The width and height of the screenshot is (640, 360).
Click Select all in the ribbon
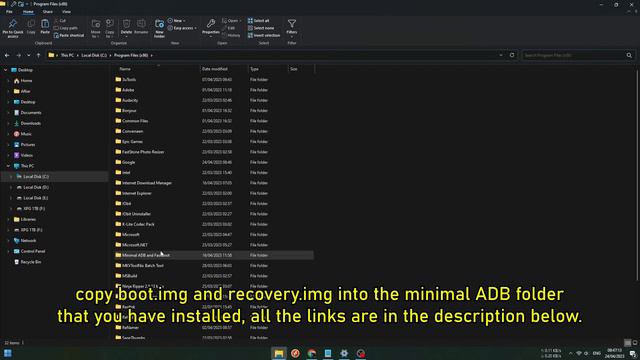tap(258, 21)
